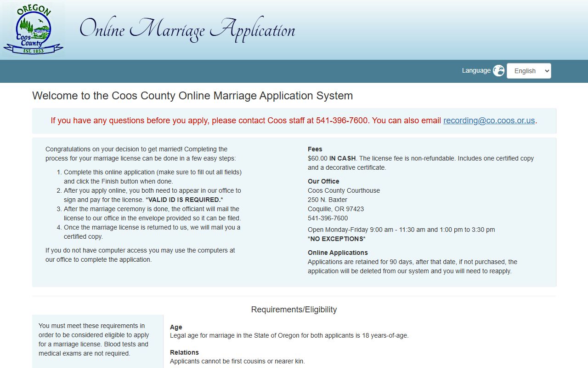Click the 'retained for 90 days' sentence
The height and width of the screenshot is (368, 588).
413,266
